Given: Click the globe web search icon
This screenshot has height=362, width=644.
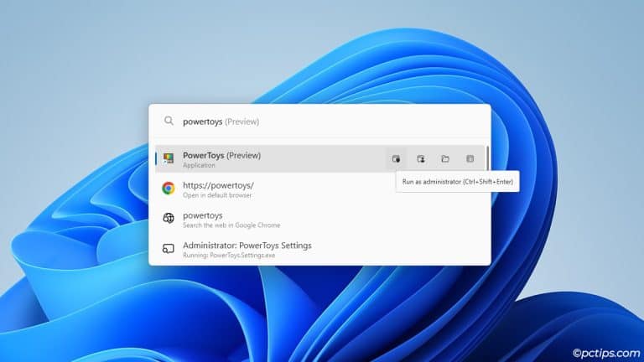Looking at the screenshot, I should click(x=169, y=219).
